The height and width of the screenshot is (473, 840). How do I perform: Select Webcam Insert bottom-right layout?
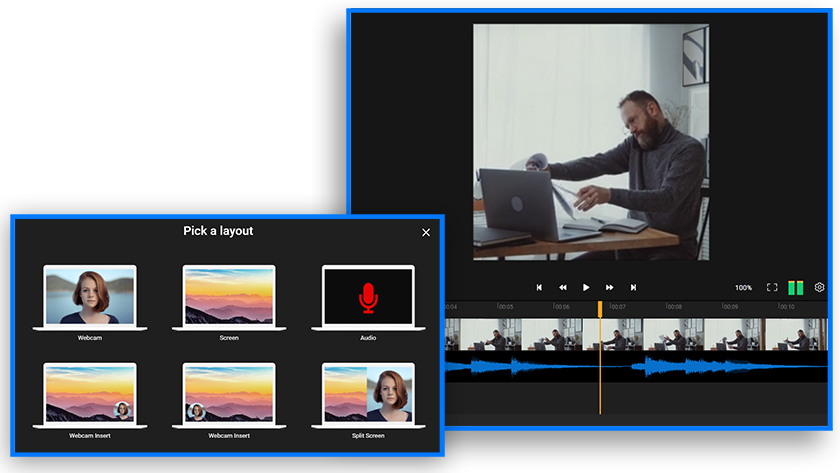click(90, 401)
